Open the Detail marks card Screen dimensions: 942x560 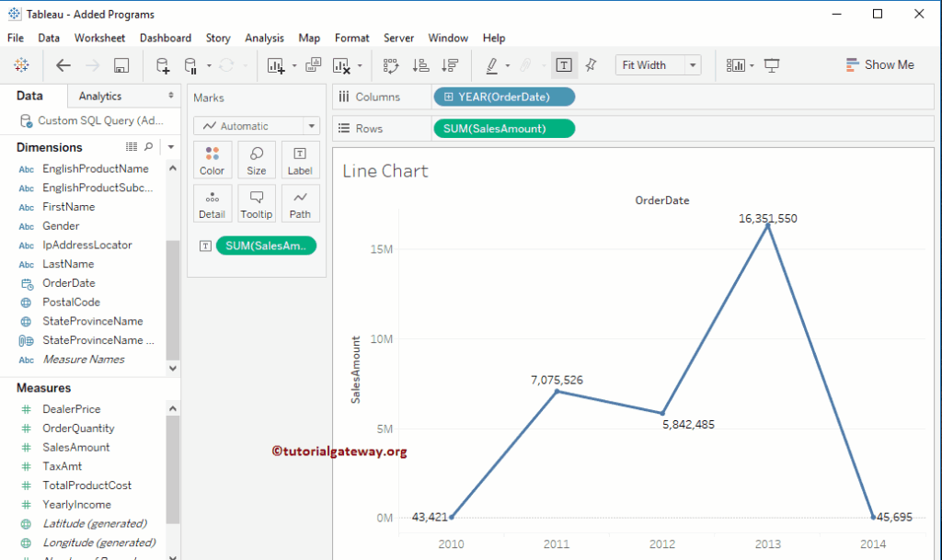[213, 204]
